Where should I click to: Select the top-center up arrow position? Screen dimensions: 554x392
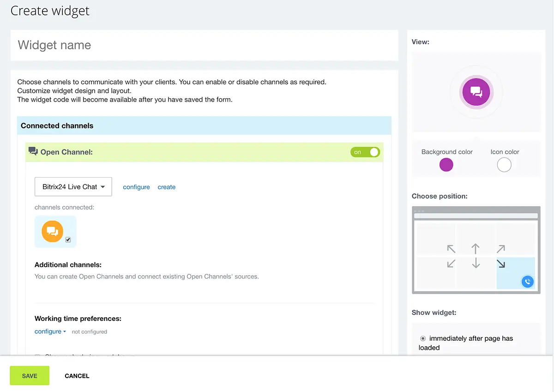pyautogui.click(x=476, y=249)
